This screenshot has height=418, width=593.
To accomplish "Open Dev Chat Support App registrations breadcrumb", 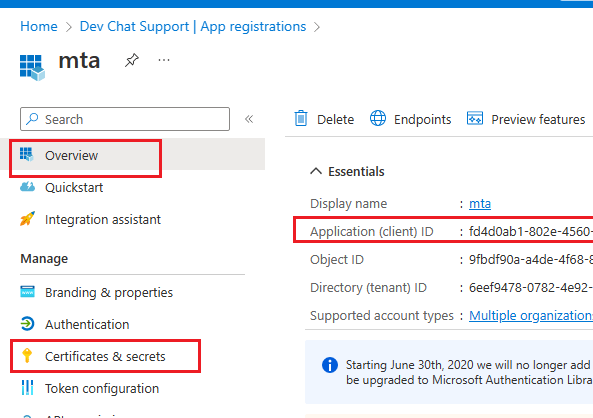I will point(193,26).
